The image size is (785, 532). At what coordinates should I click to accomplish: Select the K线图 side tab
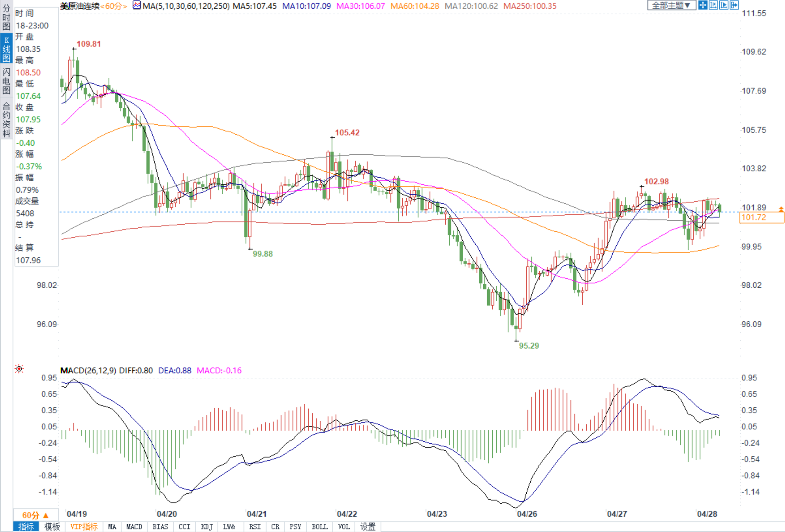[x=6, y=49]
